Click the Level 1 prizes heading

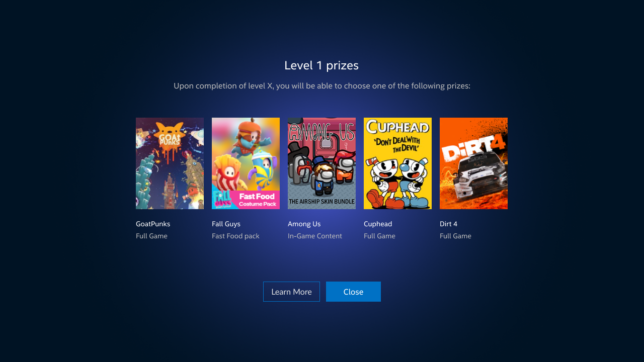click(x=321, y=65)
